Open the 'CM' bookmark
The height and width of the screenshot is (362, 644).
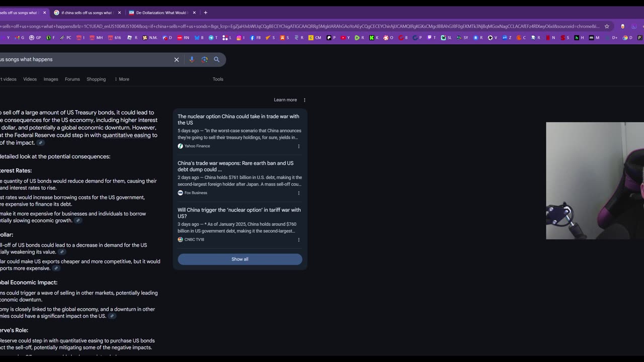pyautogui.click(x=315, y=37)
